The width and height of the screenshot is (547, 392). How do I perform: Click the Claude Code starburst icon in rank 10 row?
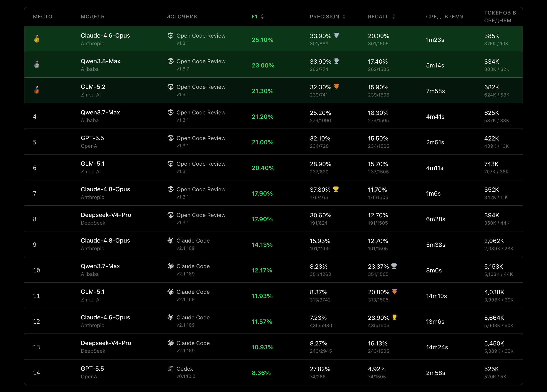pos(171,266)
